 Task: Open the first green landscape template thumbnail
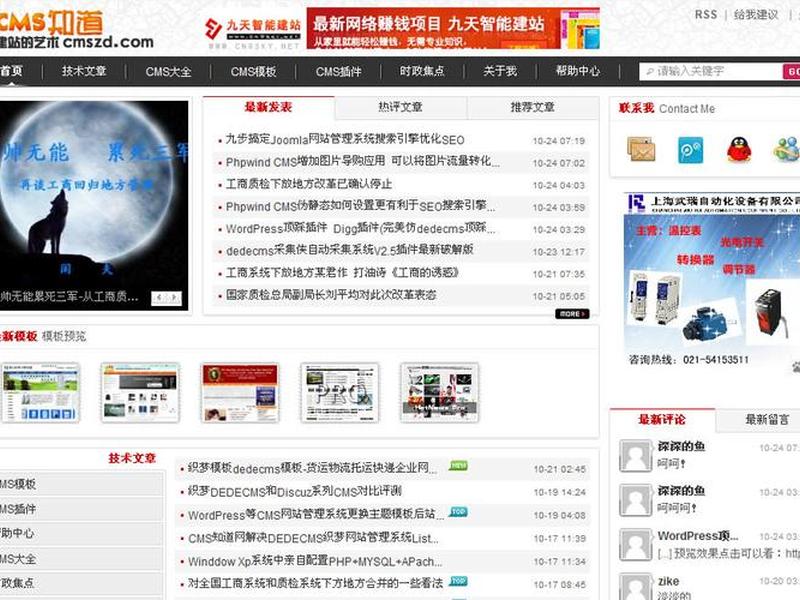[41, 393]
